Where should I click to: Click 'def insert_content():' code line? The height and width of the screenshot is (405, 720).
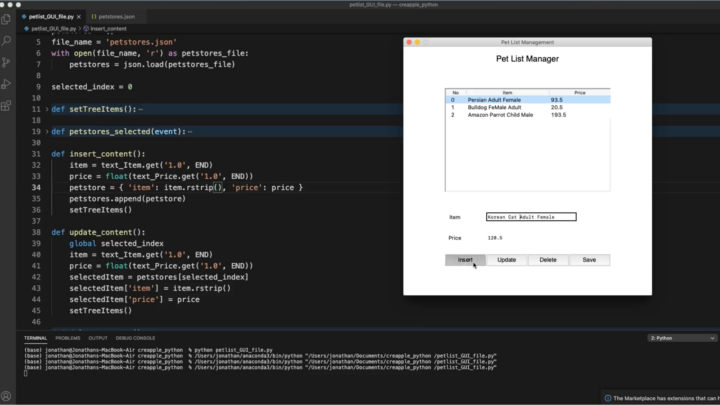(x=98, y=154)
